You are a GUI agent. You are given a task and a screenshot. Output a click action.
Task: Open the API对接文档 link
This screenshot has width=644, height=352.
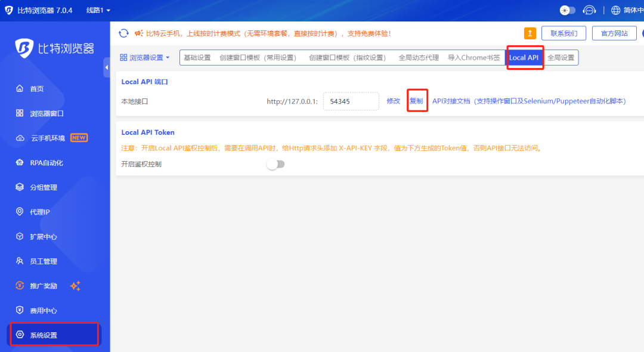(529, 101)
